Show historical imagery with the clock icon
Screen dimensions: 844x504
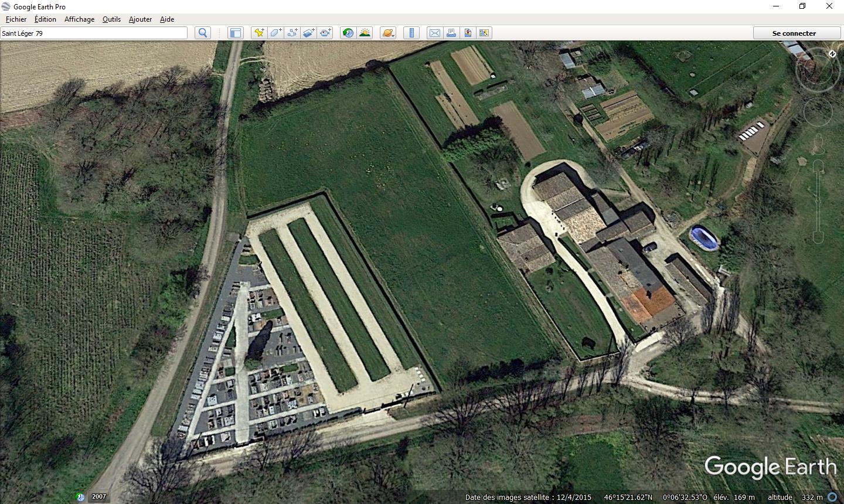(348, 33)
